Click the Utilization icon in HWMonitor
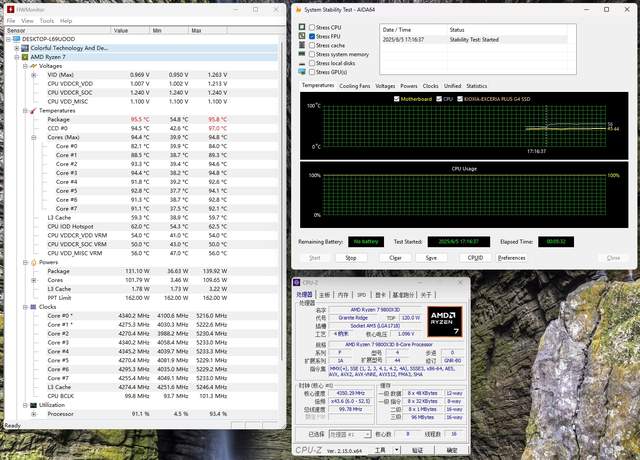Viewport: 640px width, 460px height. [x=33, y=405]
